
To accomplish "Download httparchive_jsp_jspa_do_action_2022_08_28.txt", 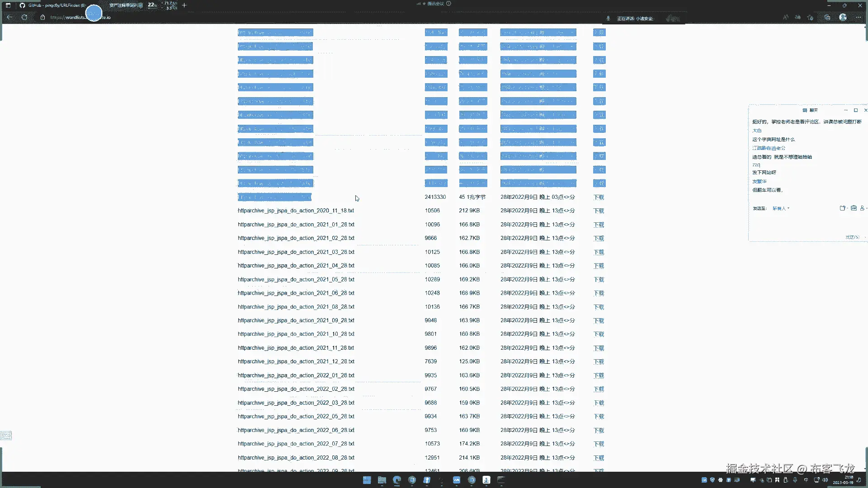I will tap(599, 458).
